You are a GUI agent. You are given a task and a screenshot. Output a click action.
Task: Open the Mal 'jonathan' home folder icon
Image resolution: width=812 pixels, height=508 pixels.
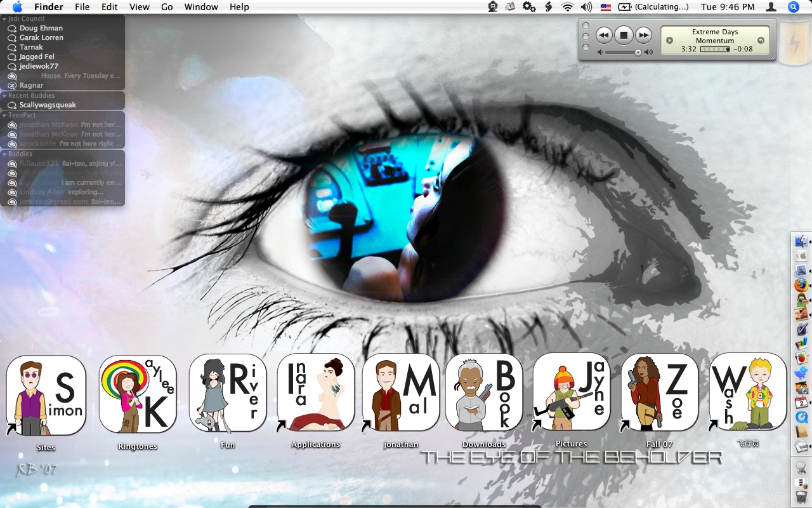(401, 392)
